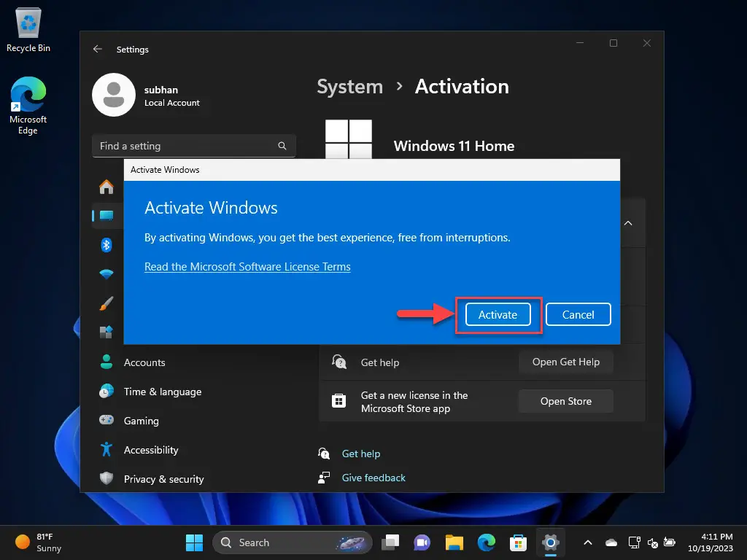
Task: Show hidden icons with tray chevron
Action: pos(588,542)
